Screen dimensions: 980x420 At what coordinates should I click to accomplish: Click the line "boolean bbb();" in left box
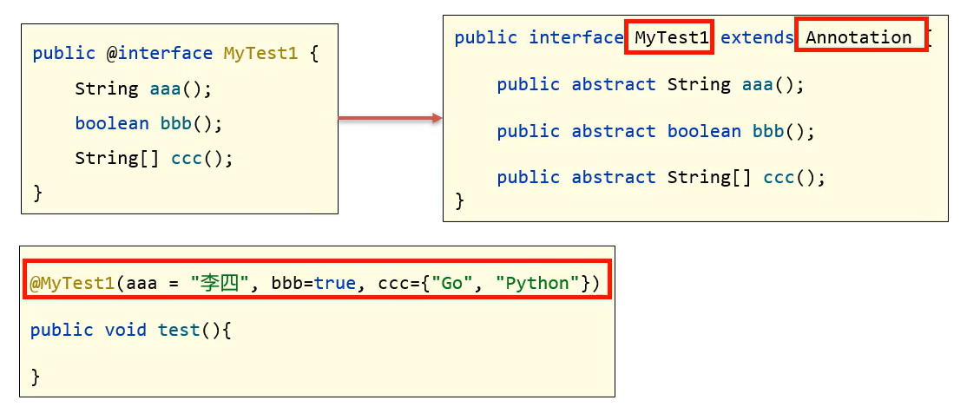(148, 123)
